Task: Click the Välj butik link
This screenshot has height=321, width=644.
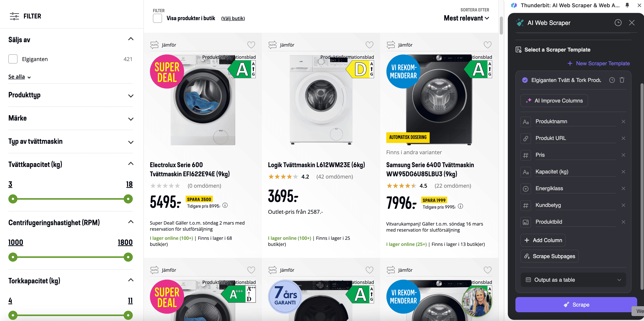Action: [233, 18]
